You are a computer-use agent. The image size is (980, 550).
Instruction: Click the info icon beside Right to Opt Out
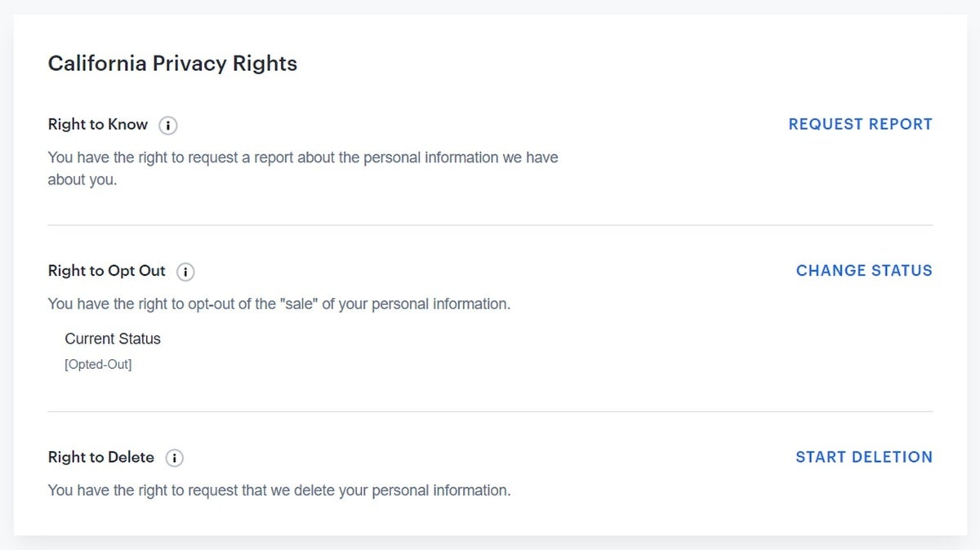[186, 272]
